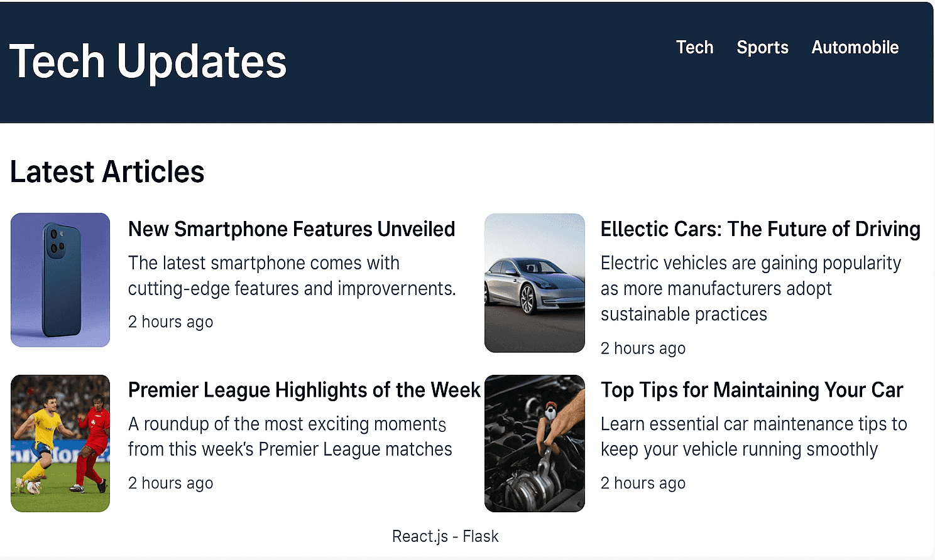Click the smartphone article description text

click(293, 276)
